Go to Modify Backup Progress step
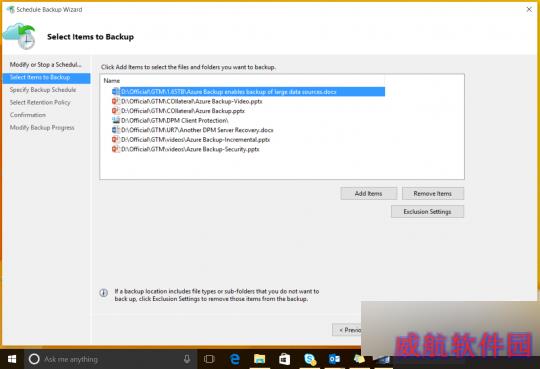Viewport: 540px width, 369px height. coord(42,127)
